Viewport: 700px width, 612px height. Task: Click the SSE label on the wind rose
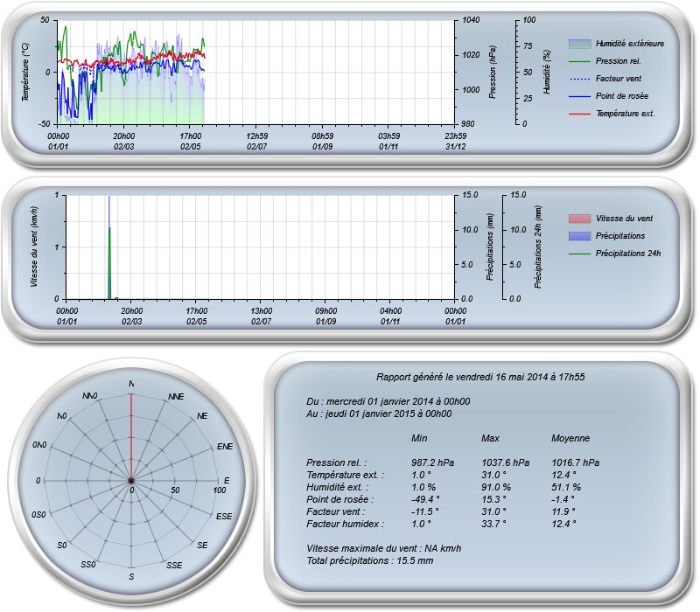point(174,566)
